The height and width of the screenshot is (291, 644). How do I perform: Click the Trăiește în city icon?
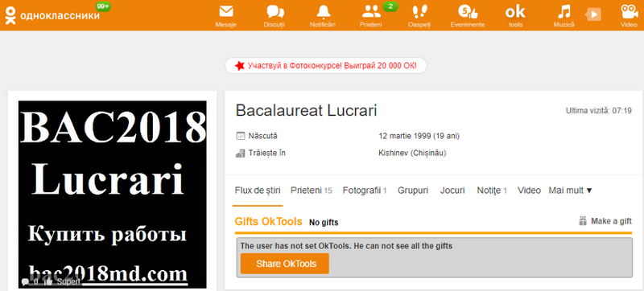[240, 154]
